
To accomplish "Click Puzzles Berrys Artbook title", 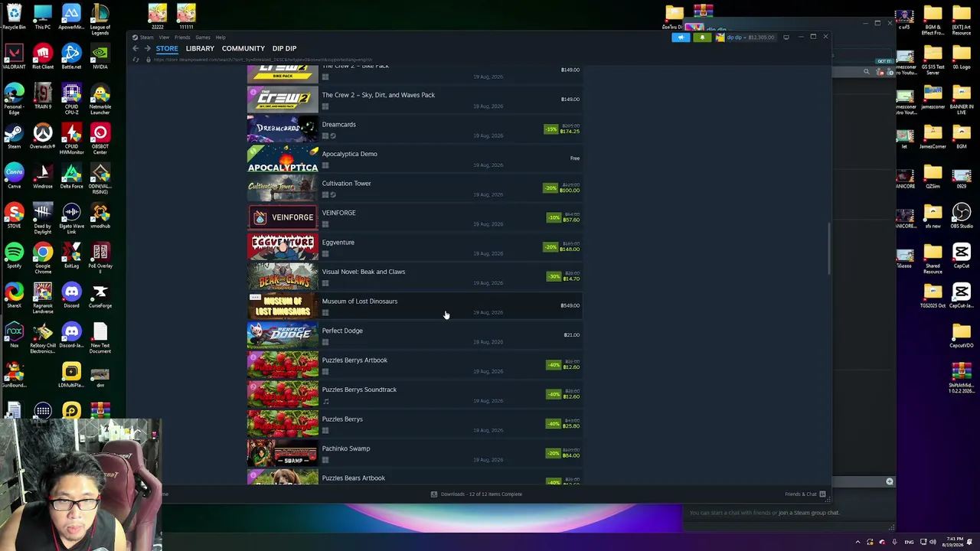I will tap(354, 360).
